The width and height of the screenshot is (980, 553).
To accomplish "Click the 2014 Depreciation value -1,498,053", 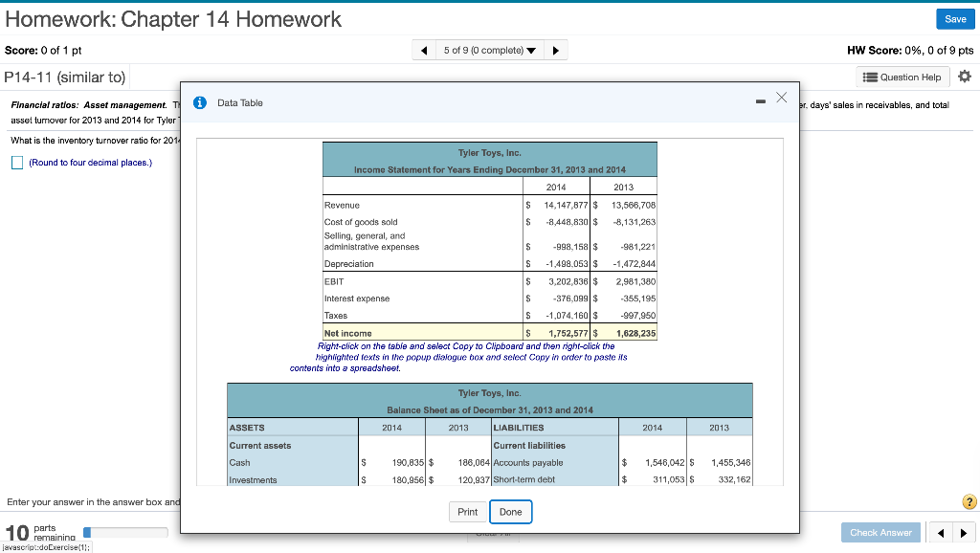I will 567,264.
